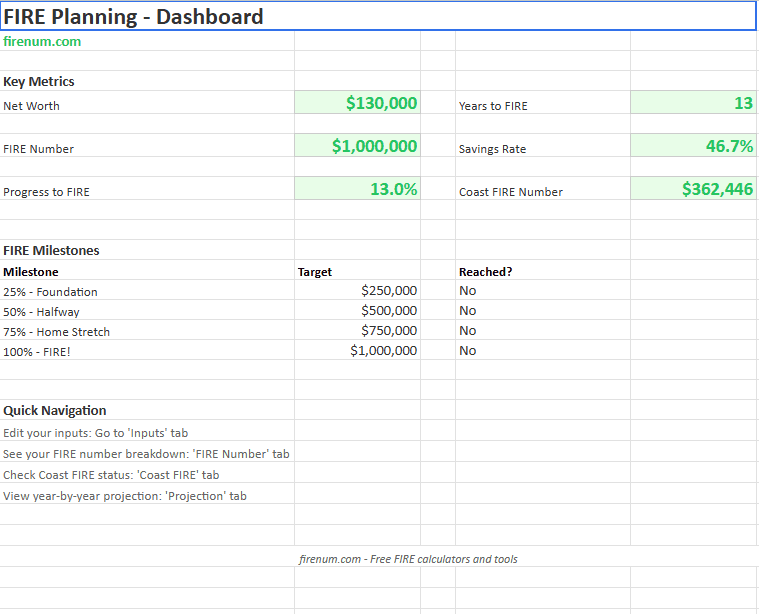Viewport: 759px width, 614px height.
Task: Click the 'No' status for 75% Home Stretch
Action: tap(468, 331)
